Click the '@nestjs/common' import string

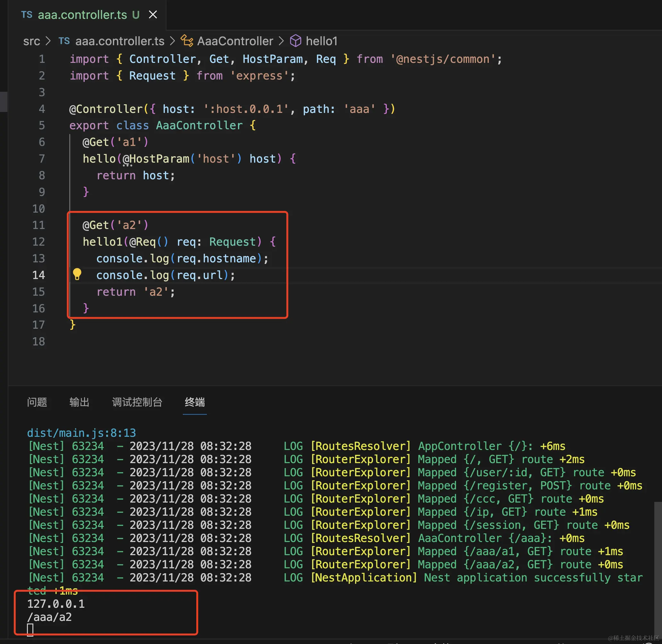443,59
